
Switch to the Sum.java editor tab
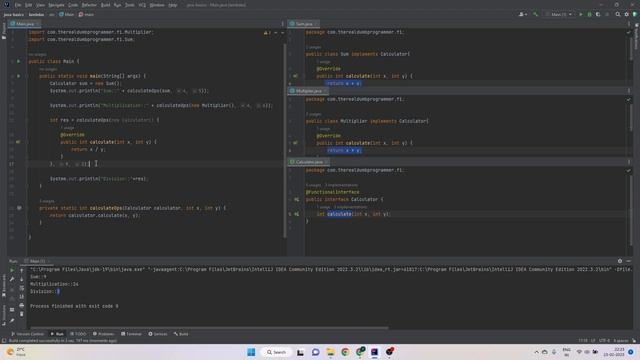(x=304, y=24)
